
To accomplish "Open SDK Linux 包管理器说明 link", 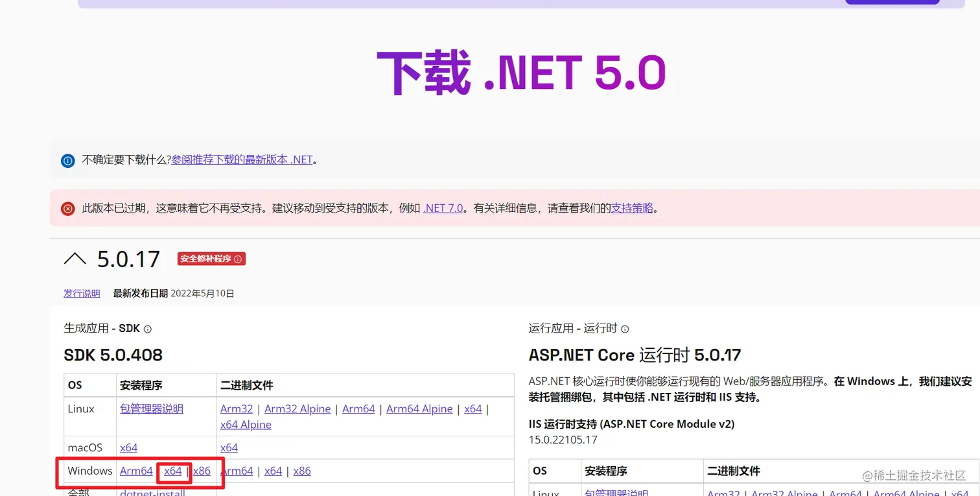I will pyautogui.click(x=152, y=409).
